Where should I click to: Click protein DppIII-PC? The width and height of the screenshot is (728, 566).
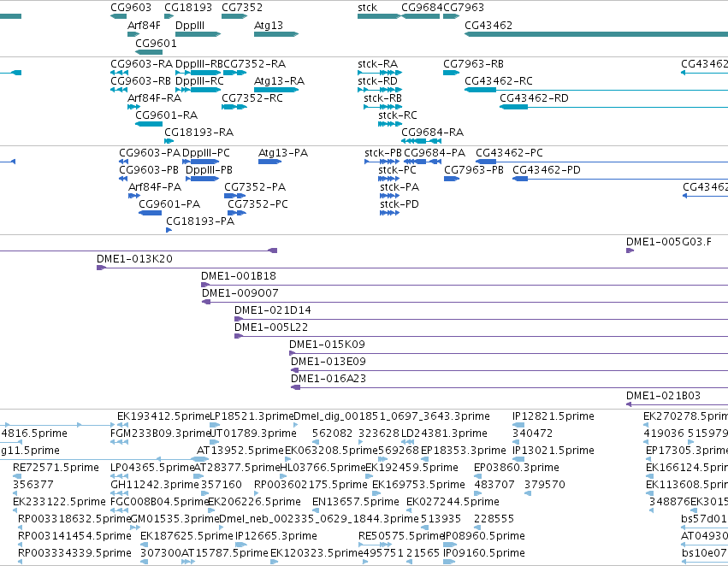200,162
